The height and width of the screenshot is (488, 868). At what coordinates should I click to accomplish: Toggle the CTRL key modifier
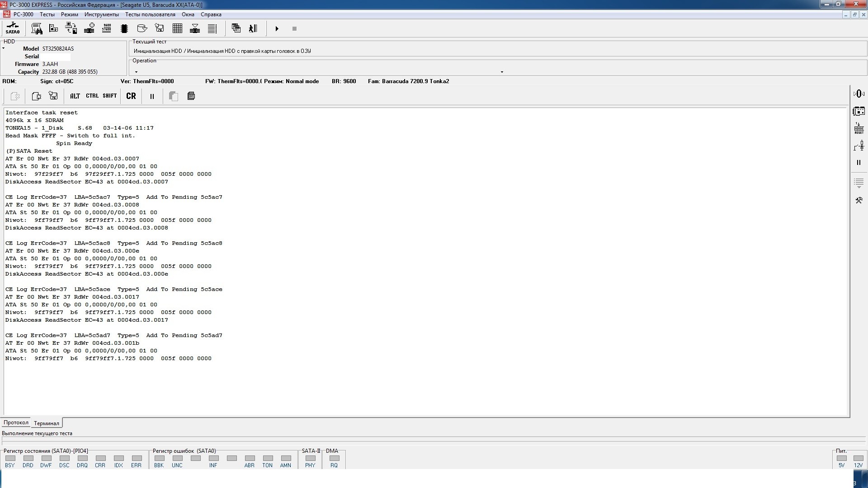92,96
